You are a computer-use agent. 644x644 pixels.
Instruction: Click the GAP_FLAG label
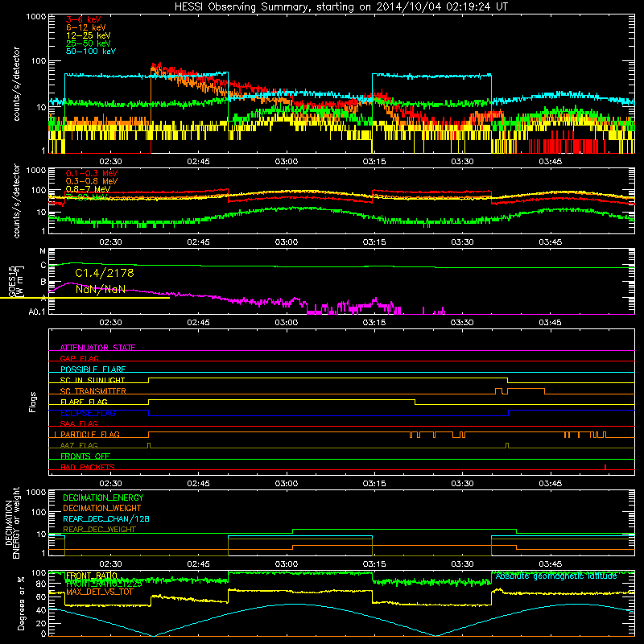coord(79,358)
